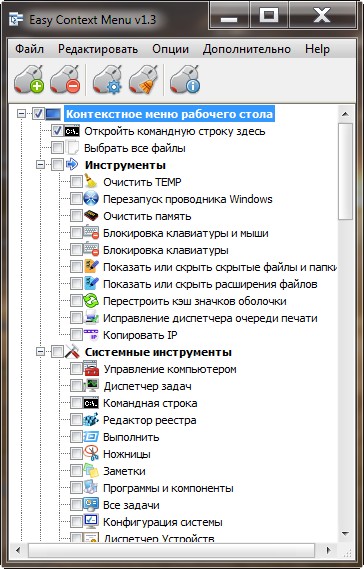This screenshot has width=364, height=569.
Task: Click the icon beside Конфигурация системы
Action: tap(91, 522)
